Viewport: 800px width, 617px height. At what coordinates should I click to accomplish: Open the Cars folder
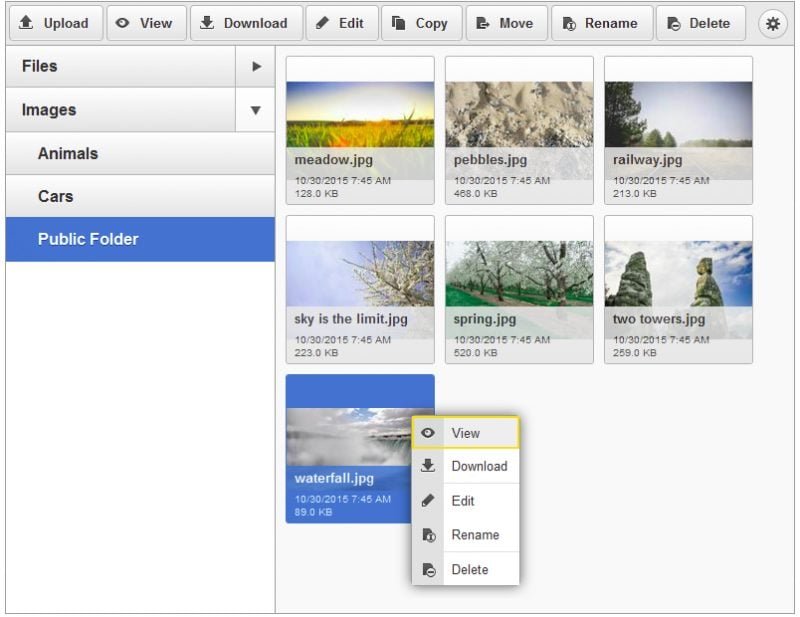pos(140,196)
